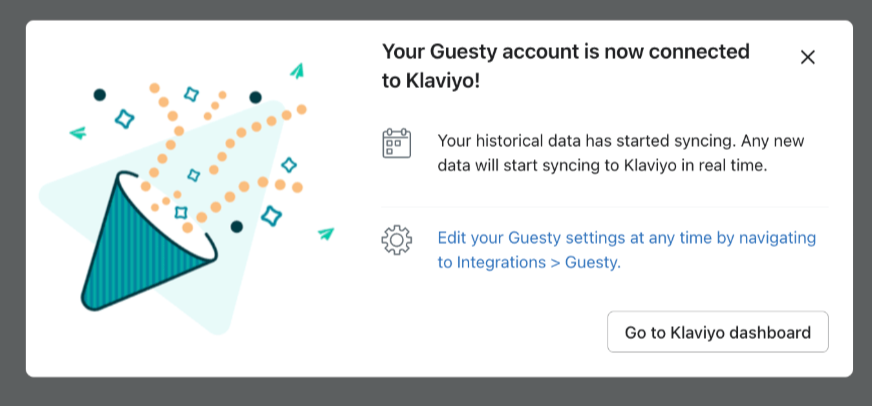Click the 'Your Guesty account is now connected' heading
Viewport: 872px width, 406px height.
click(566, 51)
